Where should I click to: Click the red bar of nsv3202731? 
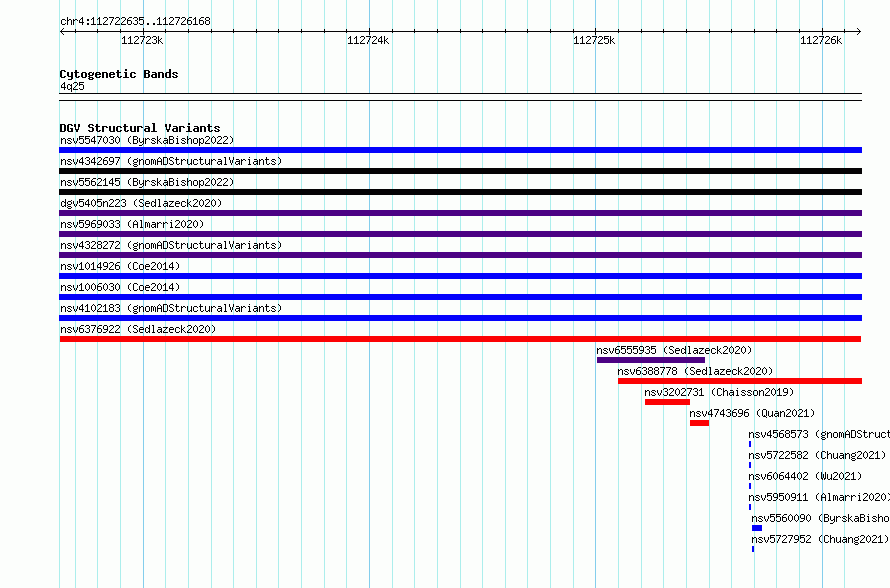pyautogui.click(x=667, y=402)
